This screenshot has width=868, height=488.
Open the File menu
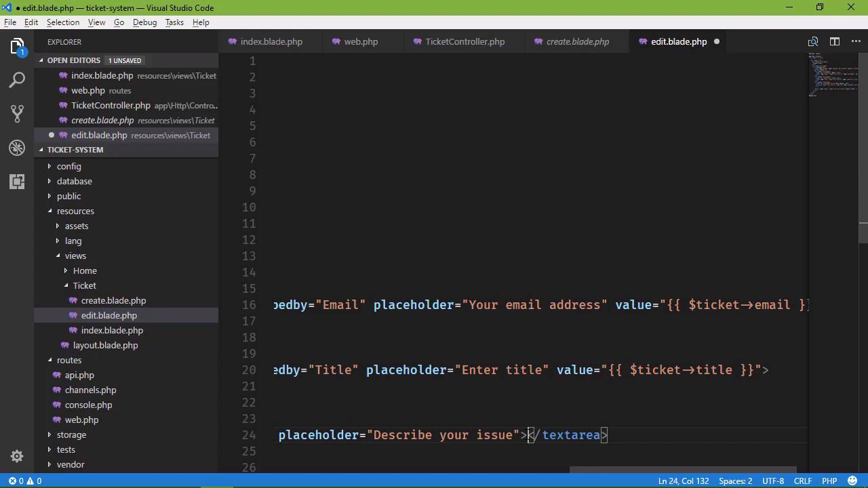click(x=10, y=22)
